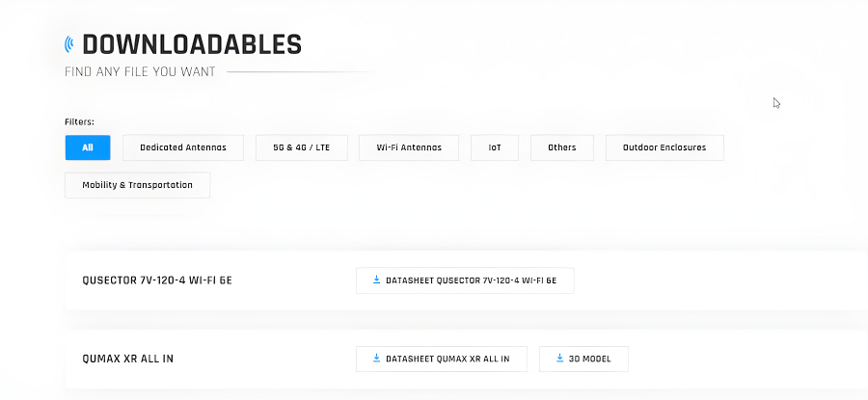The image size is (868, 400).
Task: Click the Filters label
Action: tap(80, 121)
